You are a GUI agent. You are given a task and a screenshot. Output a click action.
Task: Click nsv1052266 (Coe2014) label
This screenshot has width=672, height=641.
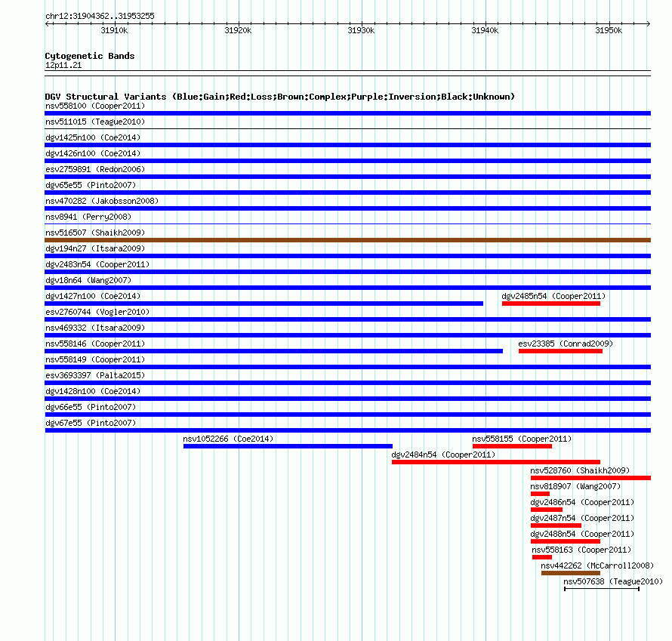point(228,439)
